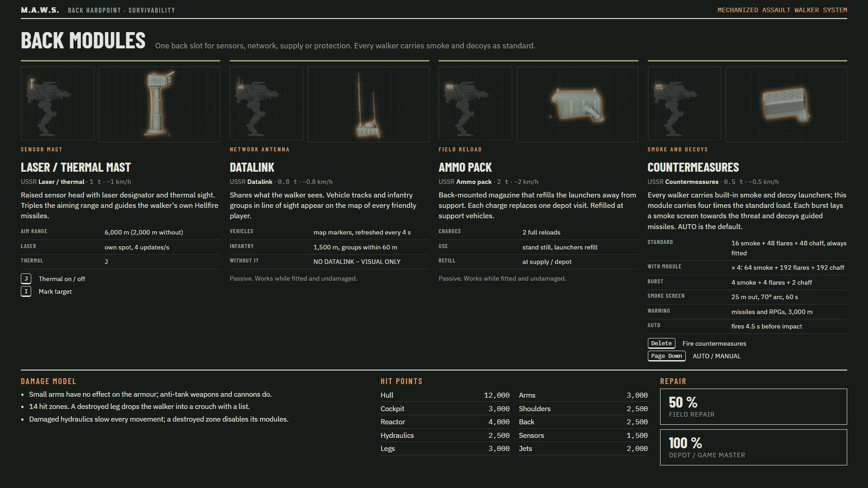Click the AIM RANGE value 6,000 m
Viewport: 868px width, 488px height.
(x=144, y=232)
